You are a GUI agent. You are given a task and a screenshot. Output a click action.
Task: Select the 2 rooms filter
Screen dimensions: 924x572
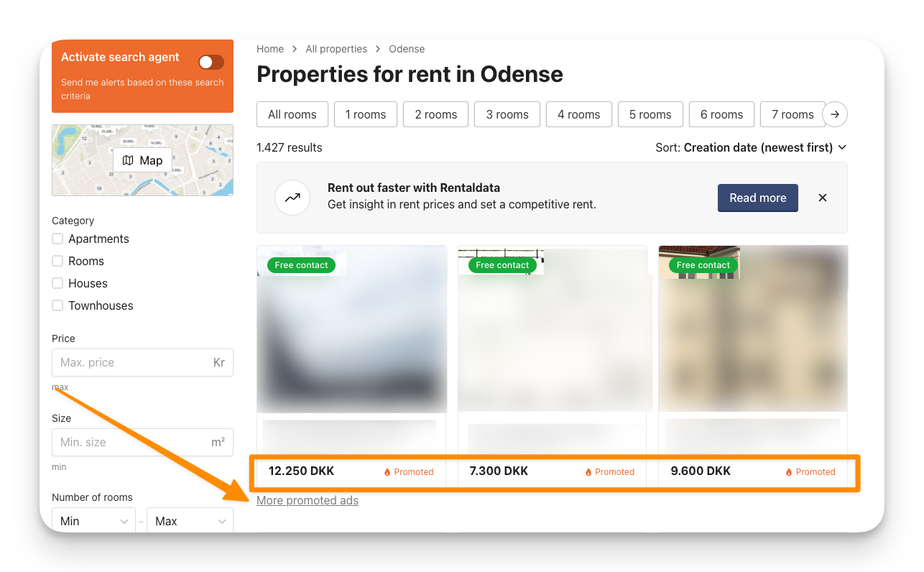pyautogui.click(x=436, y=114)
